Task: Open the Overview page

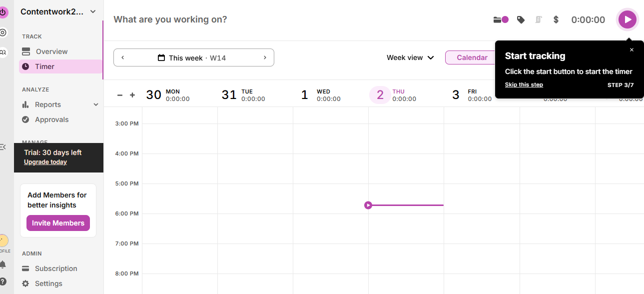Action: 51,51
